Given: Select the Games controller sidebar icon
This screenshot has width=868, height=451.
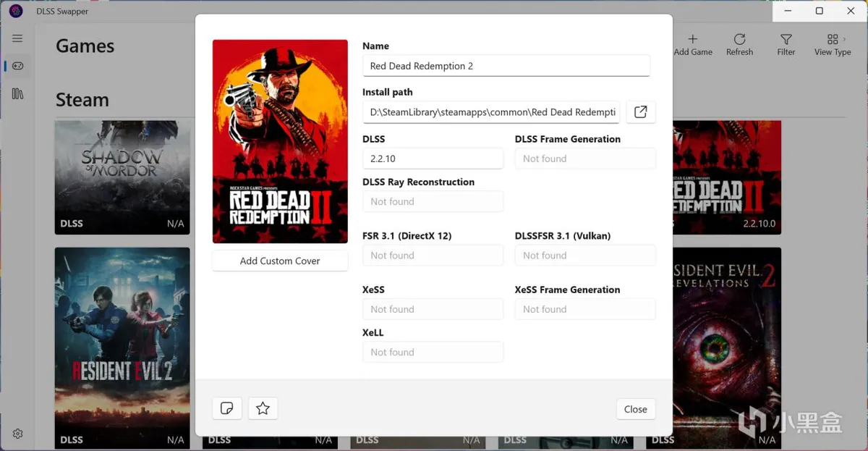Looking at the screenshot, I should 17,66.
